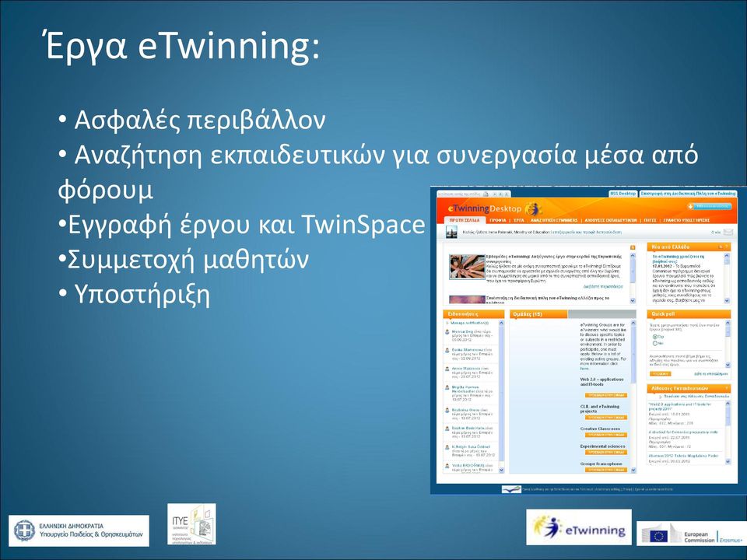Switch to the ΕΡΓΑ tab
The width and height of the screenshot is (747, 560).
tap(519, 220)
